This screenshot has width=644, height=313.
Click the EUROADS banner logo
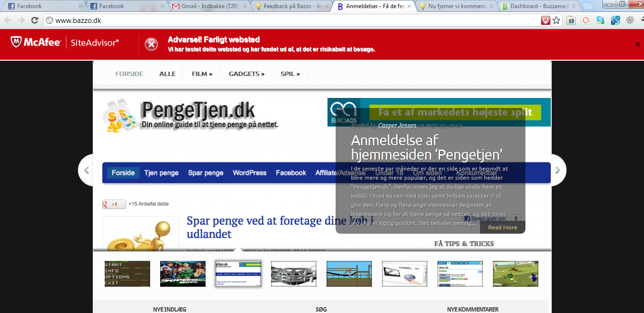coord(344,112)
